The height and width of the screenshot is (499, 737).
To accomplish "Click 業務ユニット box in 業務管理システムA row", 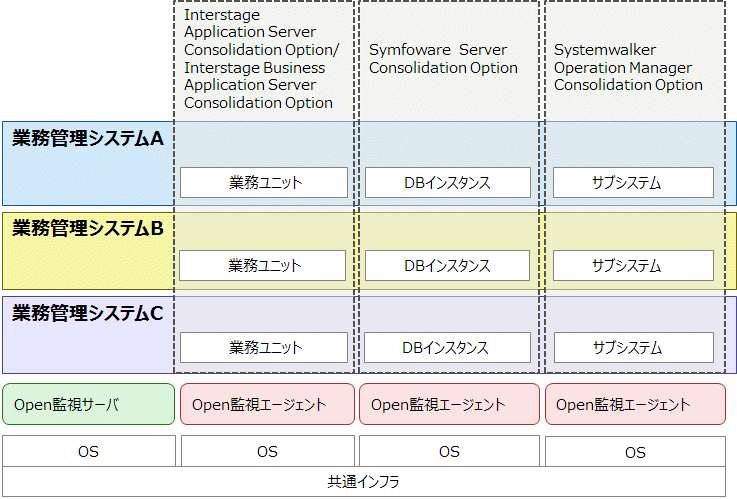I will tap(264, 182).
